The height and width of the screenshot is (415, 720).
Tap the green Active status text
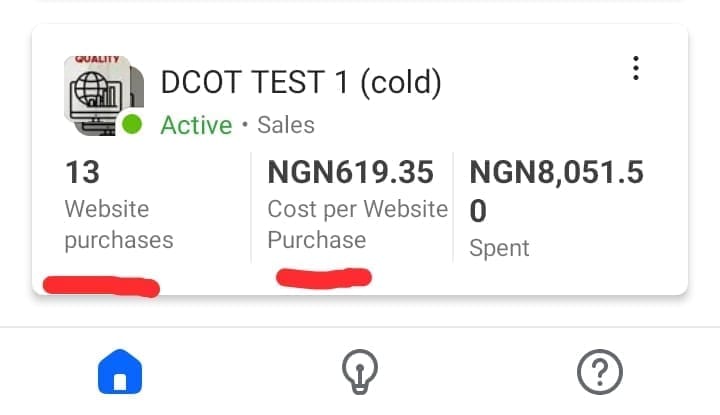click(196, 125)
